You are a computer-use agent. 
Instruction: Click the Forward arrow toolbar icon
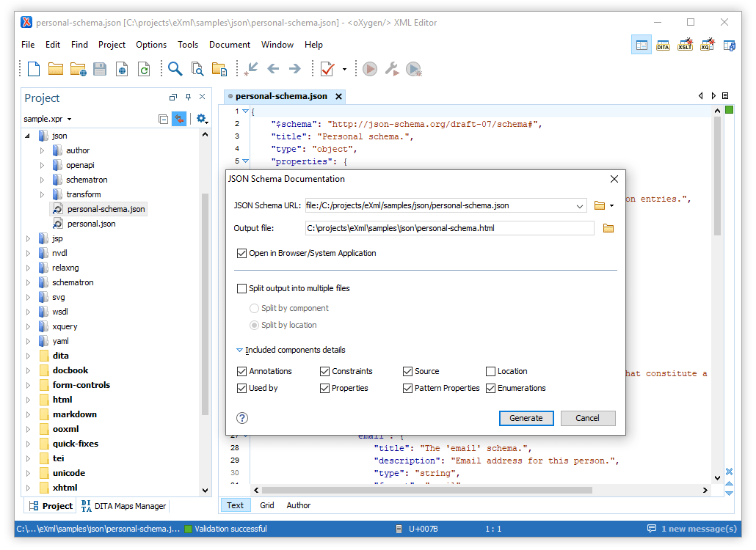294,69
